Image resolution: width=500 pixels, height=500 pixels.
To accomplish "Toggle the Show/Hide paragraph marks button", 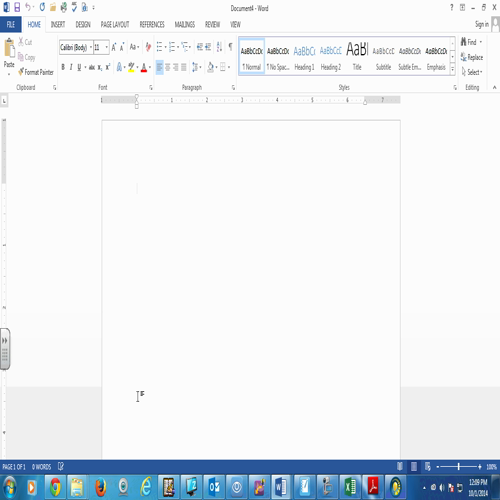I will pyautogui.click(x=230, y=47).
